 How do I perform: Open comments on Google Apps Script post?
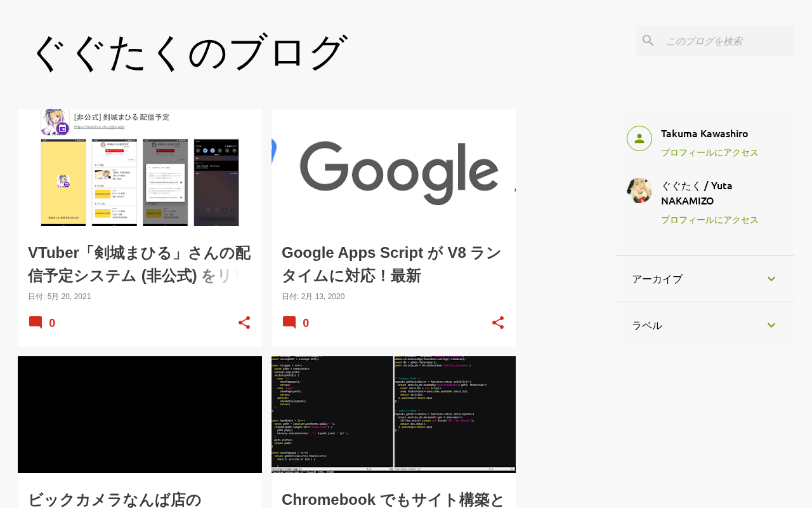[296, 323]
